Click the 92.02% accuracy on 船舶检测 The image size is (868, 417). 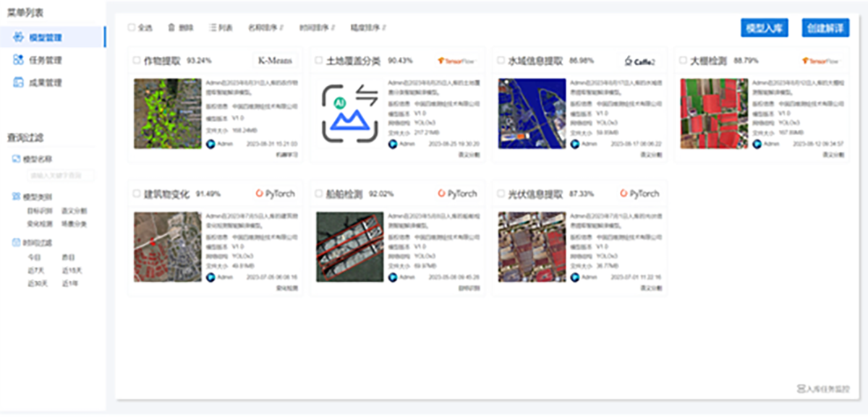pos(381,194)
